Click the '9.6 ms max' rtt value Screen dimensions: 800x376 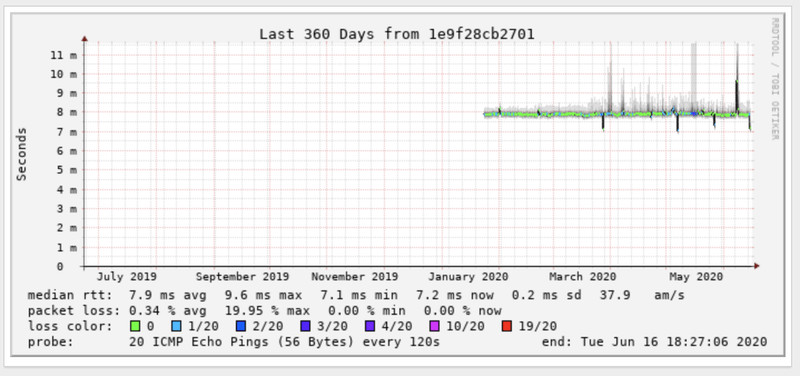[x=263, y=295]
